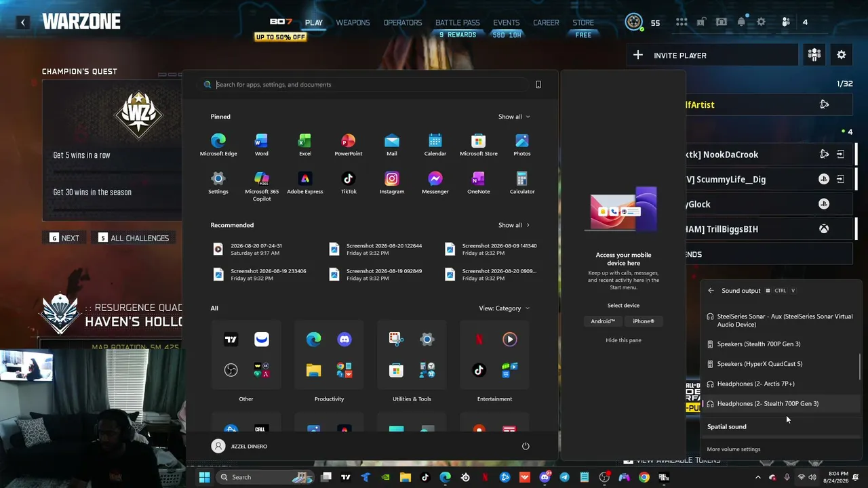Open JIZZEL DINERO user account menu

(x=239, y=446)
